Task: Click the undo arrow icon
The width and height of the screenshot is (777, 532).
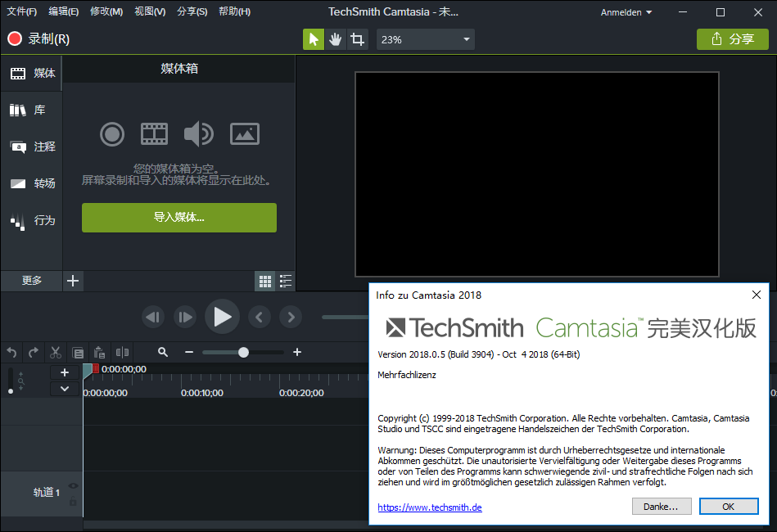Action: [x=11, y=353]
